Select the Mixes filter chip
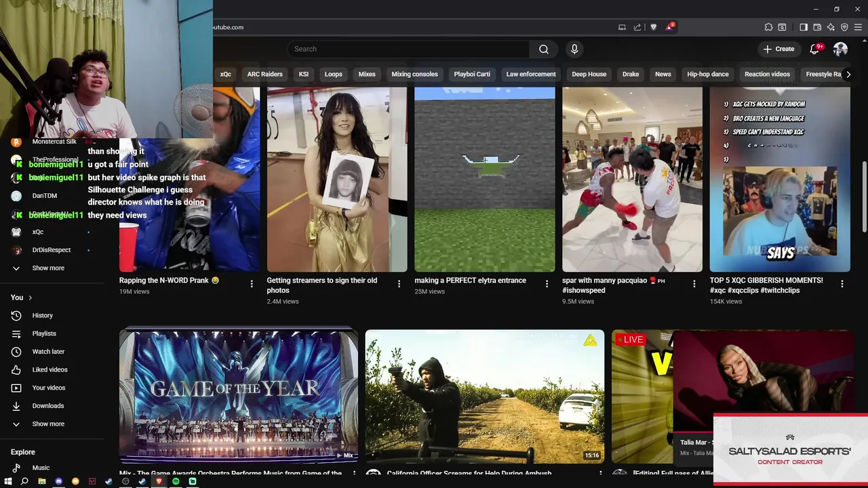The image size is (868, 488). pyautogui.click(x=367, y=74)
